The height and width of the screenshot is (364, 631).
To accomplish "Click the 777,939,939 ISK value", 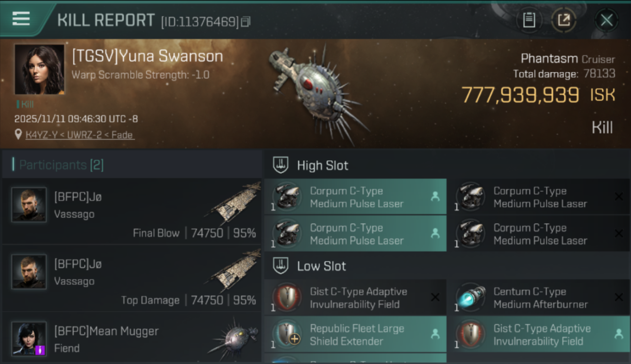I will click(x=520, y=95).
